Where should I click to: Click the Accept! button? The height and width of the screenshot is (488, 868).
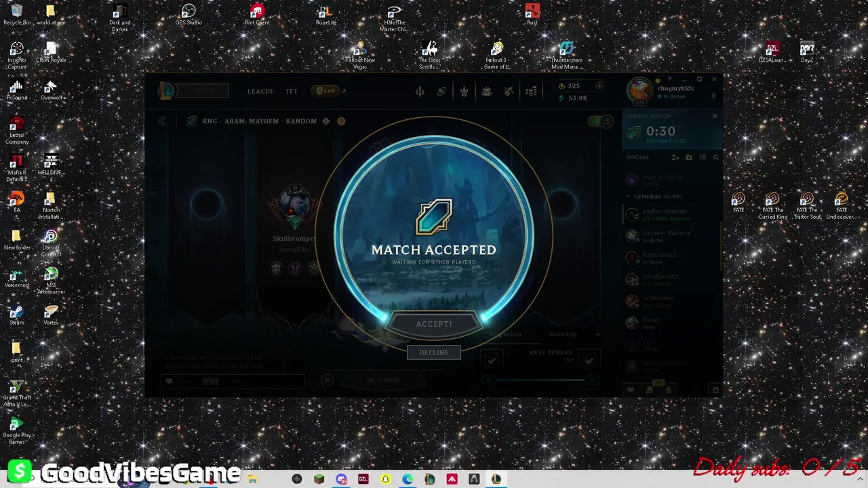[433, 324]
